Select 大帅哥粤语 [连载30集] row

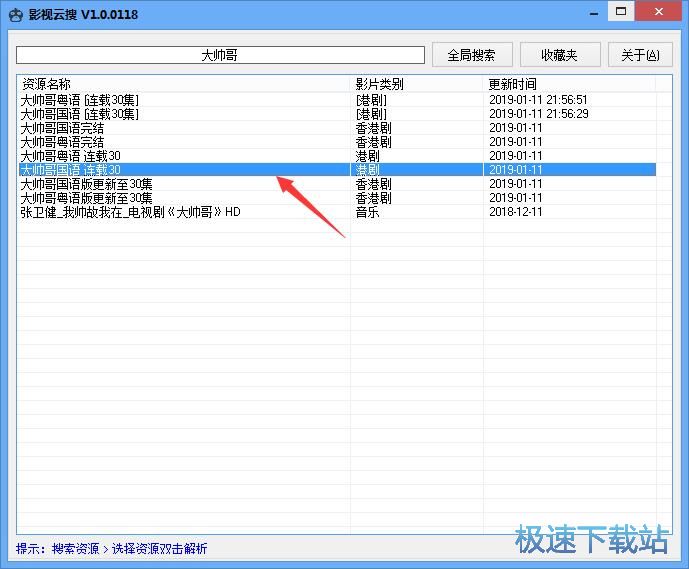80,100
